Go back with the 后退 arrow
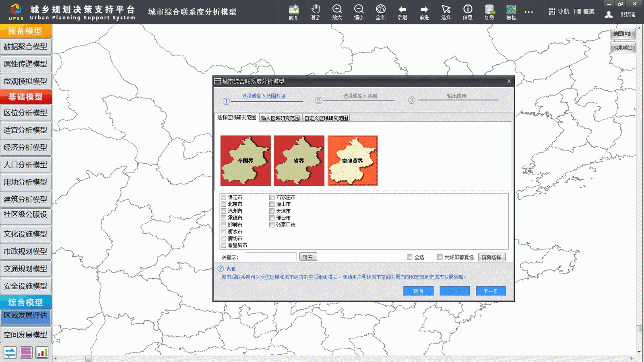644x362 pixels. click(402, 12)
